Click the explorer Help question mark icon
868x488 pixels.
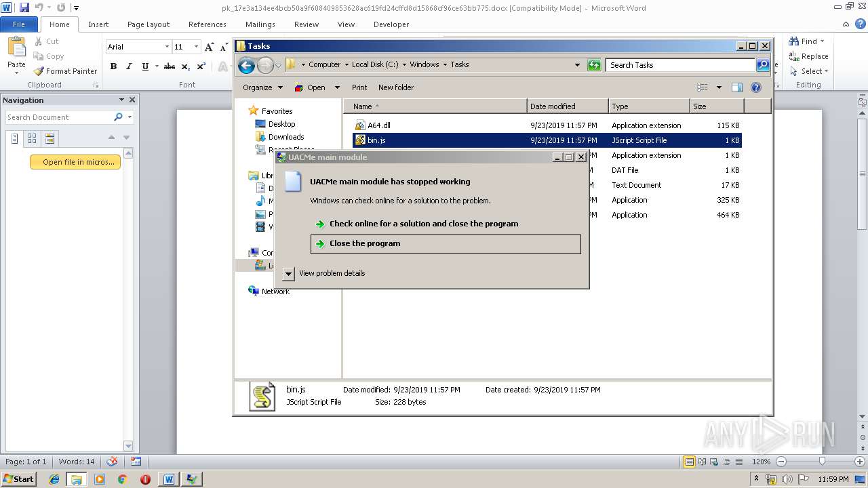(756, 87)
